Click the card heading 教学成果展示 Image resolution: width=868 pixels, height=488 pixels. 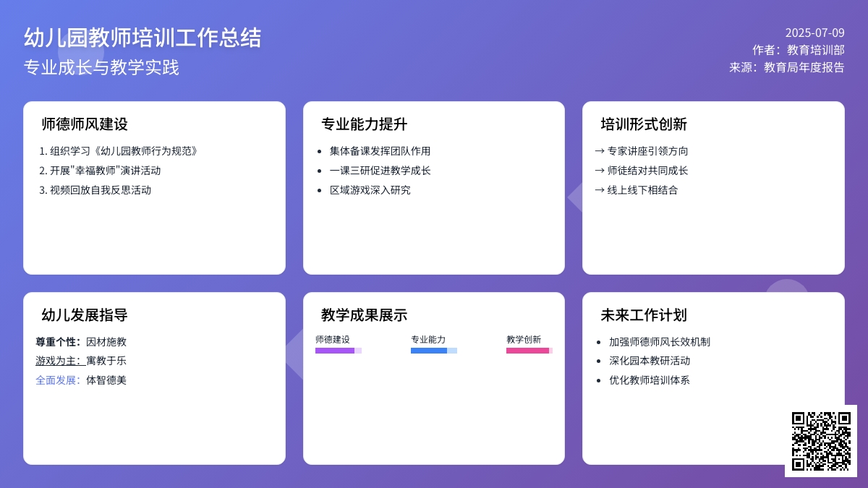(x=365, y=315)
